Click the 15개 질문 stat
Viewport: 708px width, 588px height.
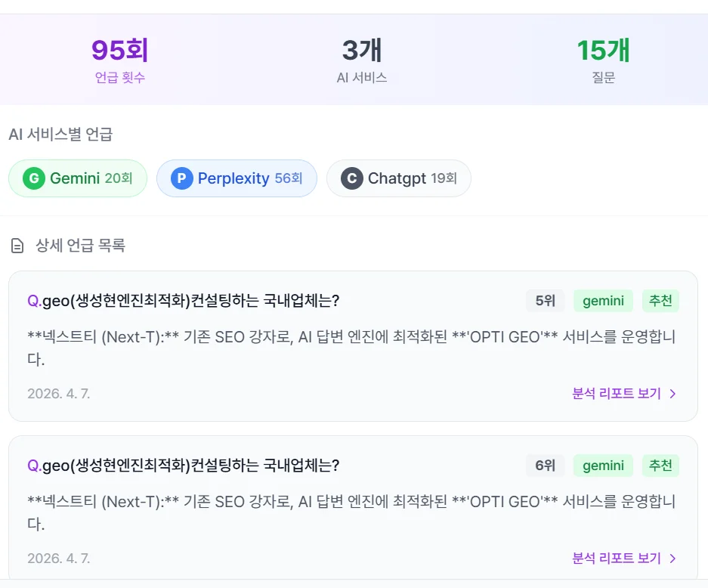coord(603,60)
